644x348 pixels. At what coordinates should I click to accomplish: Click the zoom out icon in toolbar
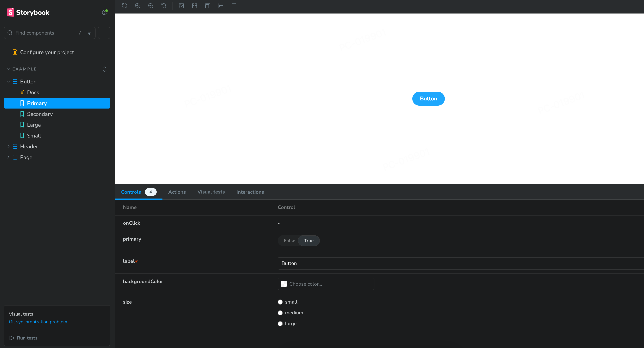(151, 6)
